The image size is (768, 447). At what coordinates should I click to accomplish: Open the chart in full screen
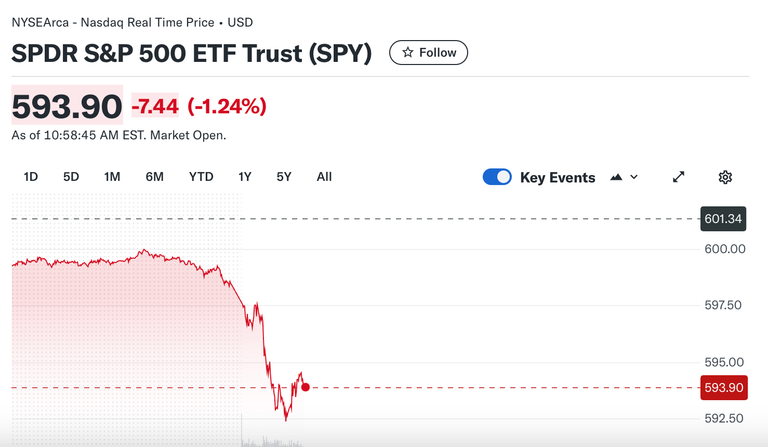point(679,177)
